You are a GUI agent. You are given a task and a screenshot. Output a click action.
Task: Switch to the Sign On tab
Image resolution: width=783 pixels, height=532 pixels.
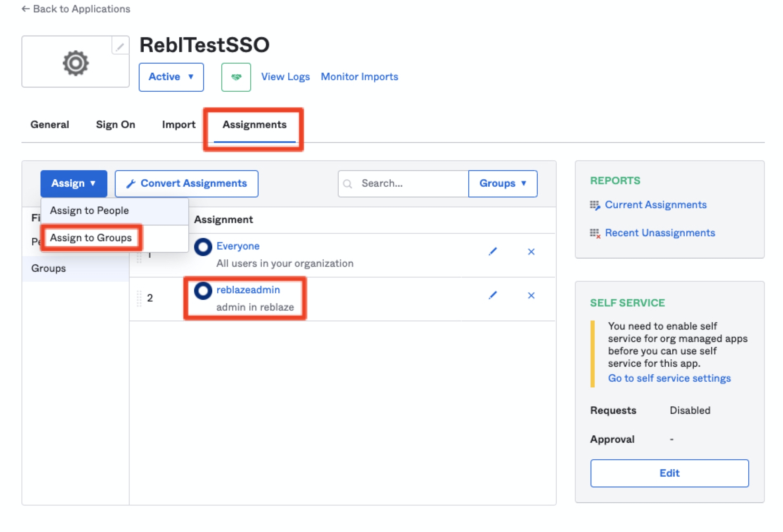[115, 125]
